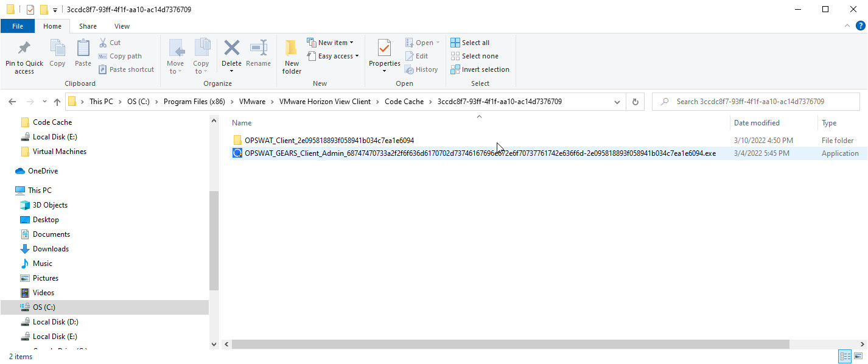Select OPSWAT_Client folder in file list

click(329, 140)
